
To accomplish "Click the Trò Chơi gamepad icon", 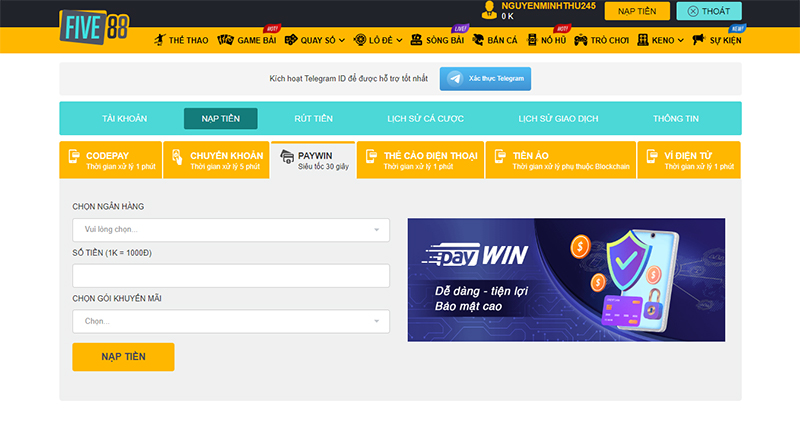I will click(x=581, y=40).
